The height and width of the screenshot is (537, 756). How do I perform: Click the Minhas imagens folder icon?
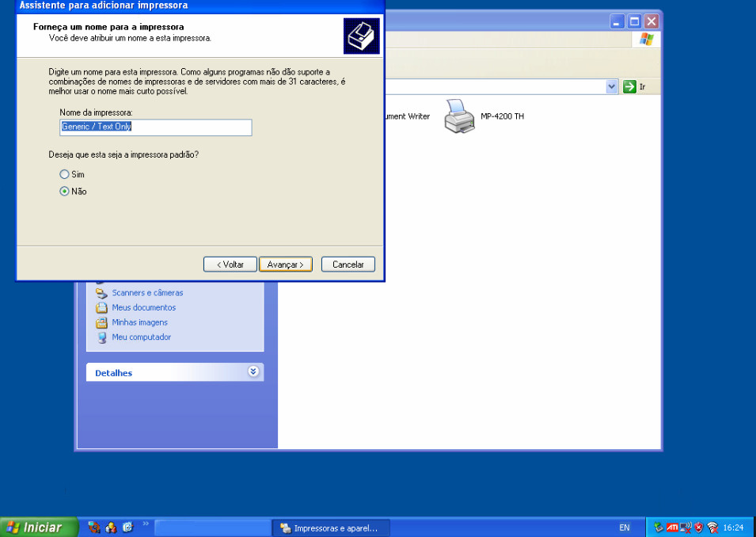click(x=101, y=322)
